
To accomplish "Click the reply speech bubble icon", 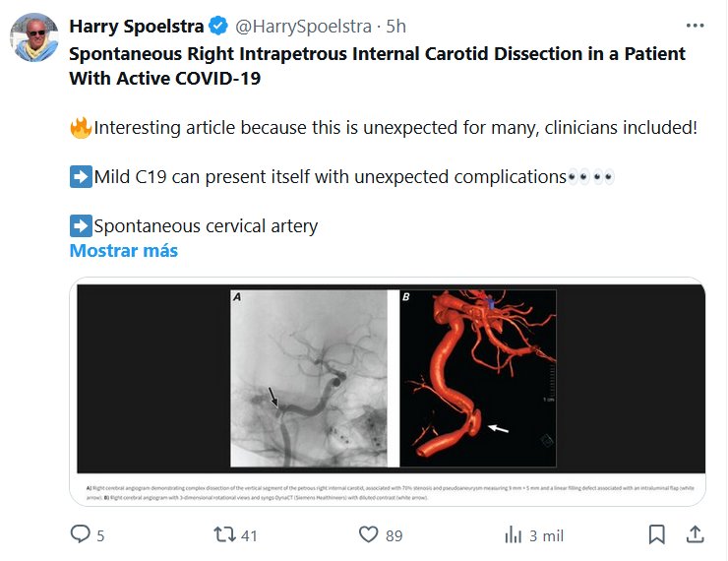I will click(81, 534).
